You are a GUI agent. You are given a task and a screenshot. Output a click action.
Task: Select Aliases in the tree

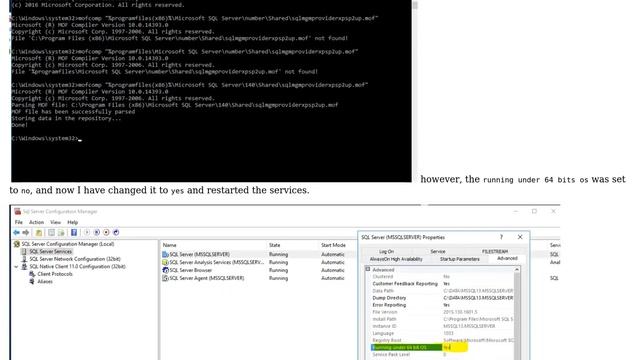click(x=45, y=282)
